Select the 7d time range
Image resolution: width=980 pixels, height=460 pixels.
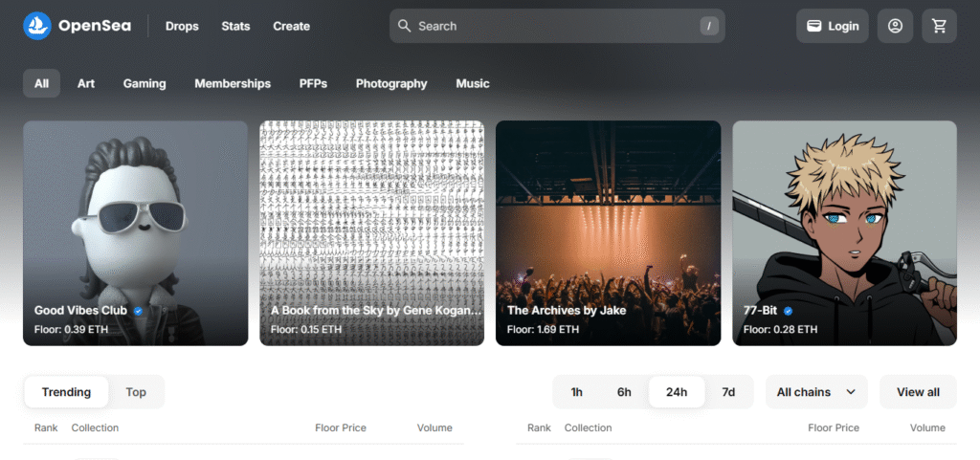(x=728, y=392)
